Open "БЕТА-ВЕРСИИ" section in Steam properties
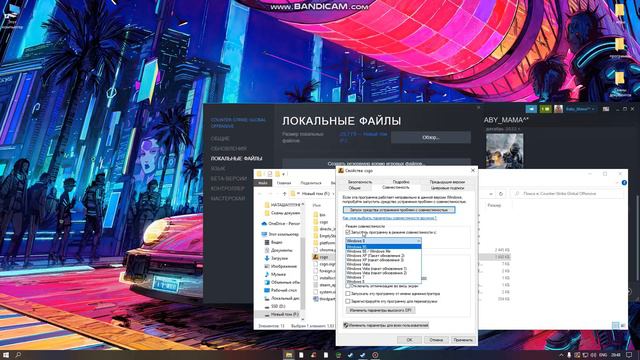The image size is (640, 360). tap(229, 178)
